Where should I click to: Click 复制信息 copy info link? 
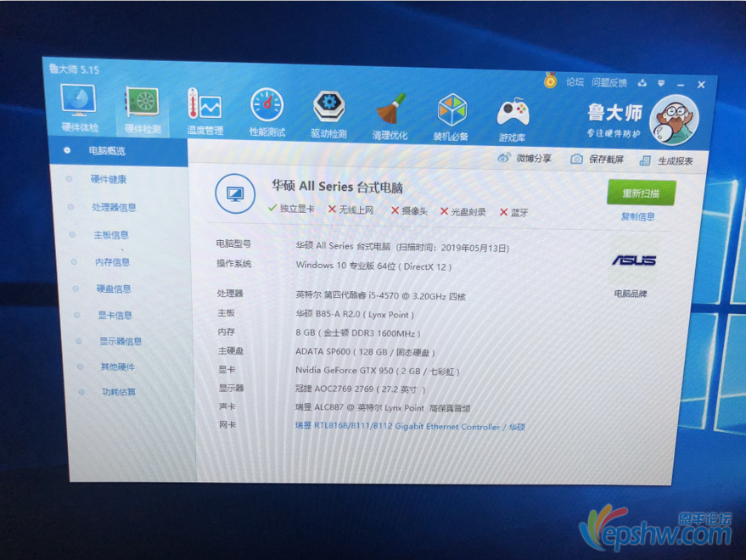(638, 216)
